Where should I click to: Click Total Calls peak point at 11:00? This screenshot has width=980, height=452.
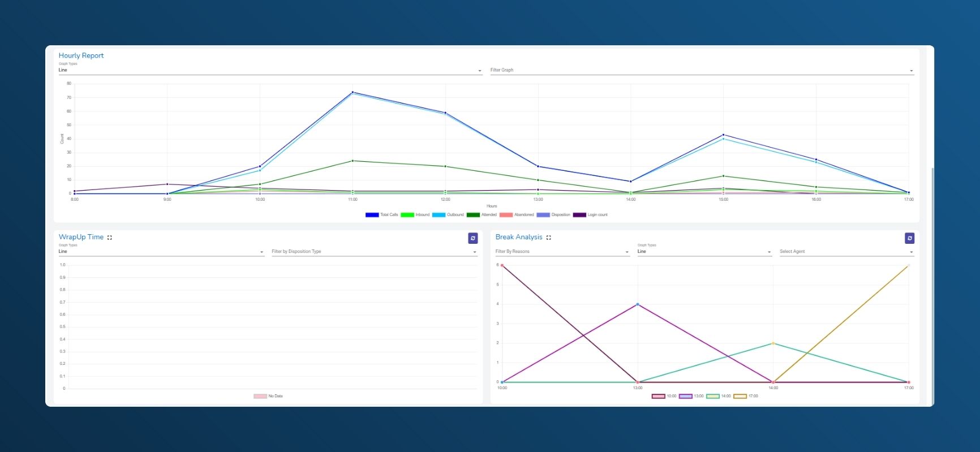[353, 92]
